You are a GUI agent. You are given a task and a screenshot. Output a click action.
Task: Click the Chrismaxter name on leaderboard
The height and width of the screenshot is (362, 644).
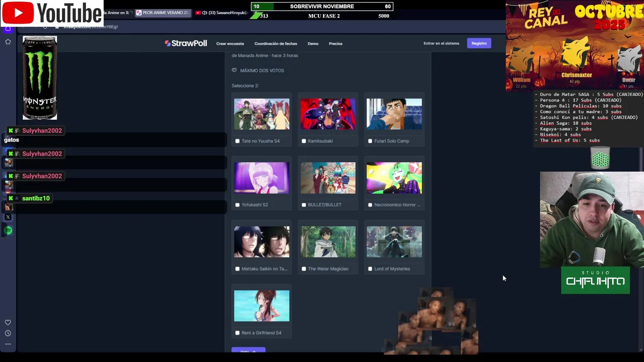[577, 75]
